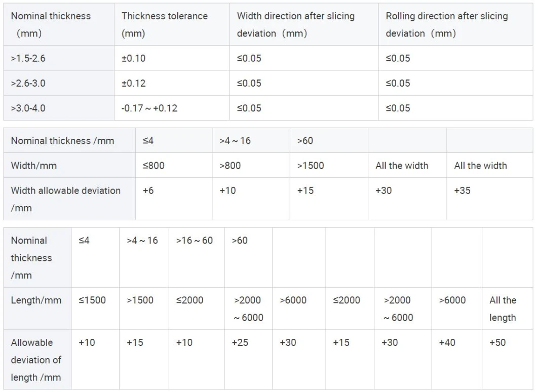Select the '>2.6-3.0' thickness cell
537x392 pixels.
click(28, 83)
